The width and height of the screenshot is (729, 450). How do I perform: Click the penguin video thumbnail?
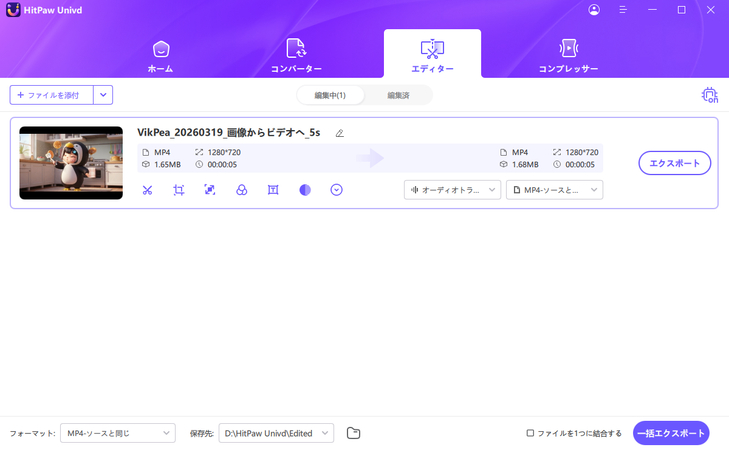point(71,163)
